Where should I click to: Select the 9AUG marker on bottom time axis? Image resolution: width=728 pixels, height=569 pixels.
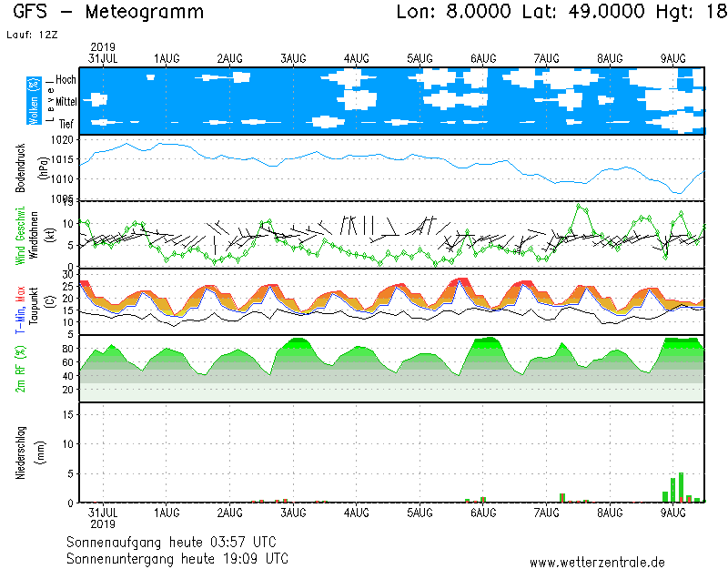[673, 513]
